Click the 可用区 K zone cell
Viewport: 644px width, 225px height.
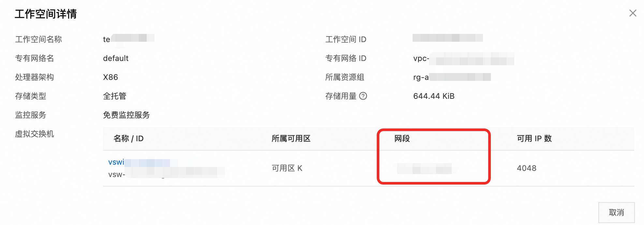pyautogui.click(x=287, y=168)
